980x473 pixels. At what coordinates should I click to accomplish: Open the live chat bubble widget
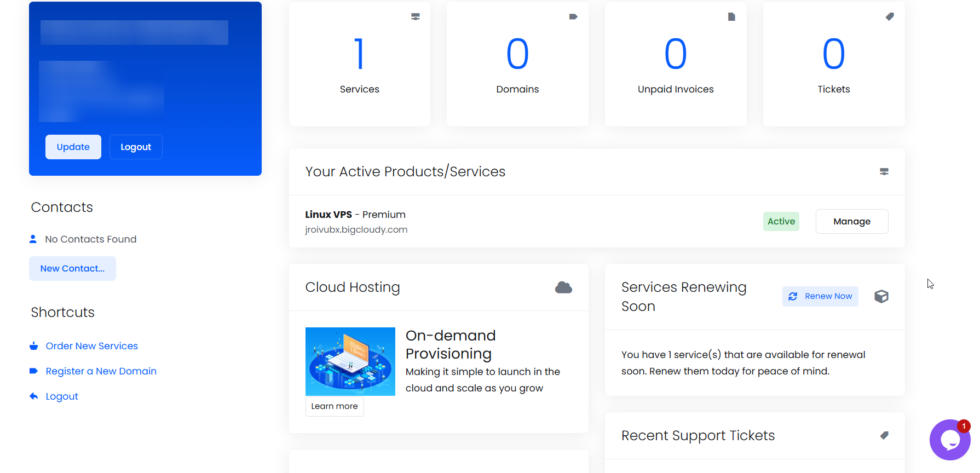(x=950, y=440)
